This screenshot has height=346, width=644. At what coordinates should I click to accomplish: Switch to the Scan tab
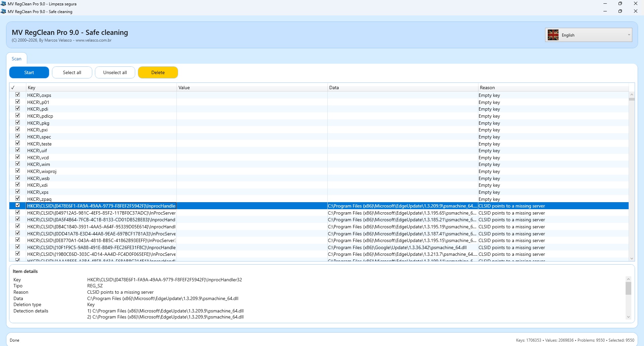tap(16, 59)
